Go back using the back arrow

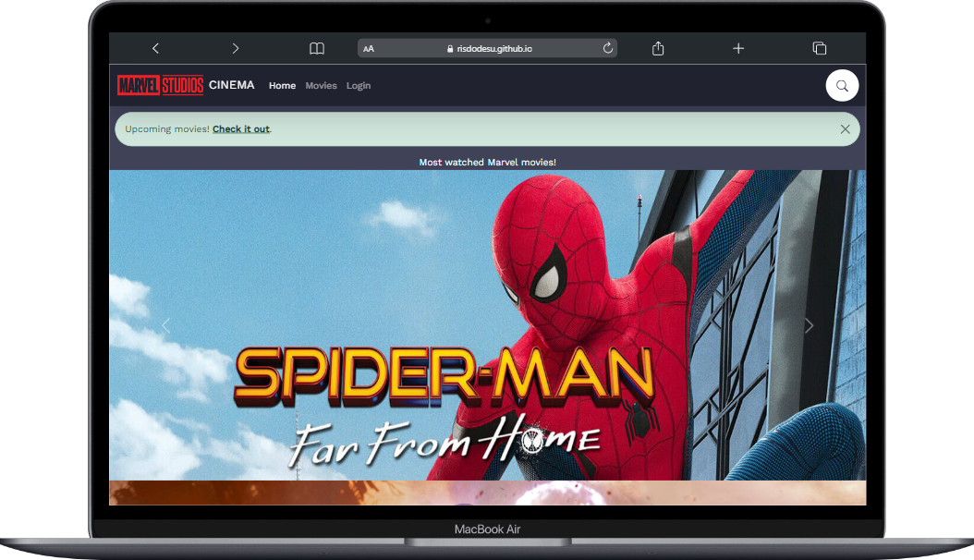click(155, 48)
